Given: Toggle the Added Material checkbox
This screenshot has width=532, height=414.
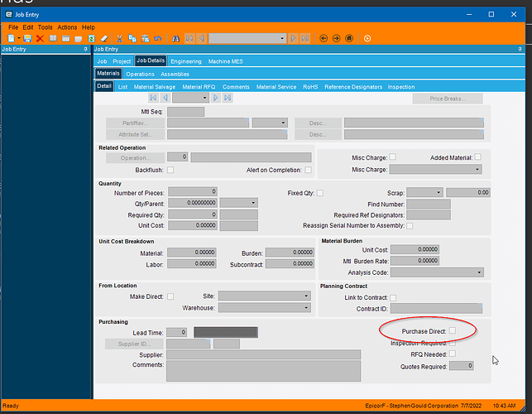Looking at the screenshot, I should pyautogui.click(x=477, y=156).
